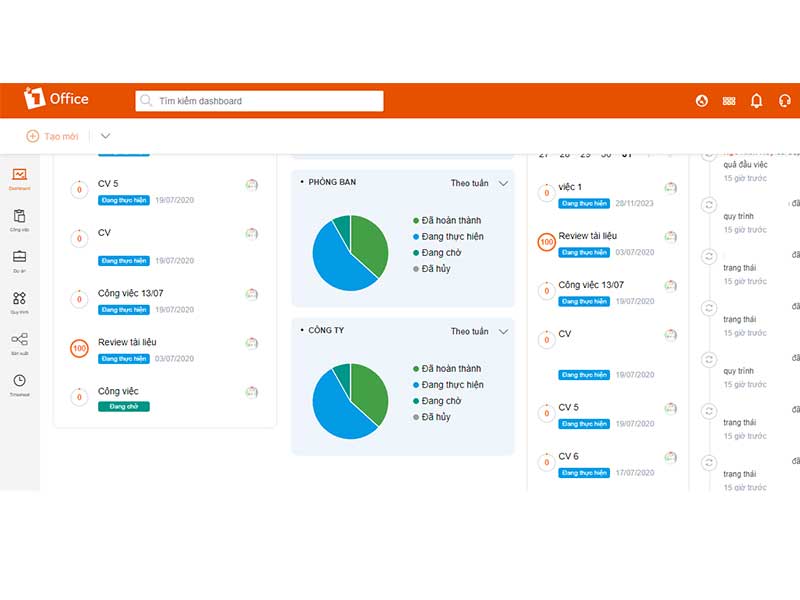
Task: Expand the Tạo mới dropdown arrow
Action: pos(105,136)
